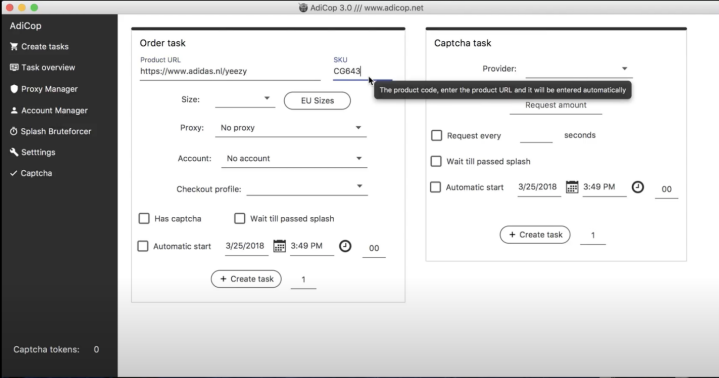This screenshot has height=378, width=719.
Task: Click the Task overview sidebar icon
Action: coord(14,67)
